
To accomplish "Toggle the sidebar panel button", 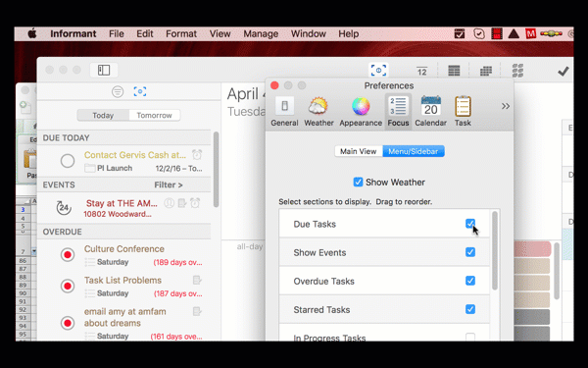I will pyautogui.click(x=104, y=71).
